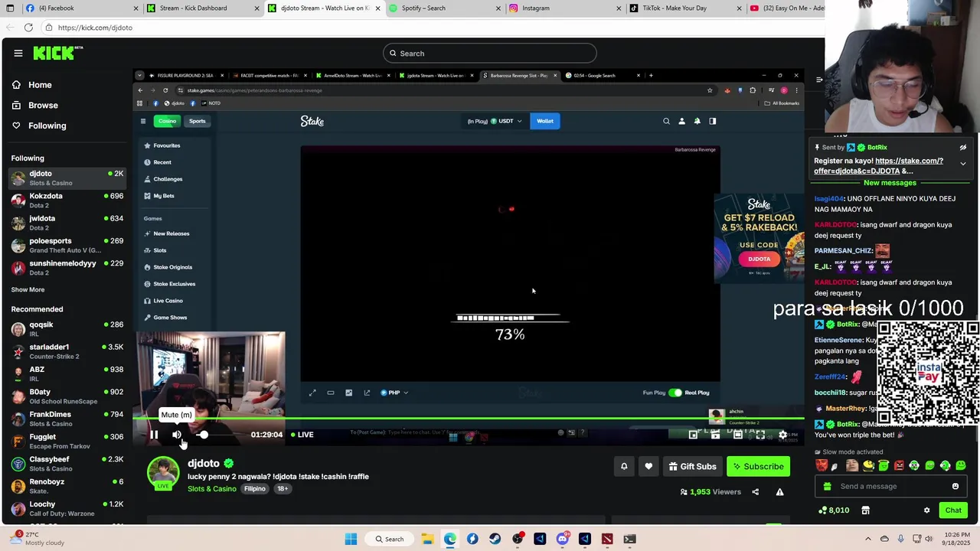Open poloesports channel in sidebar
This screenshot has height=551, width=980.
coord(67,245)
